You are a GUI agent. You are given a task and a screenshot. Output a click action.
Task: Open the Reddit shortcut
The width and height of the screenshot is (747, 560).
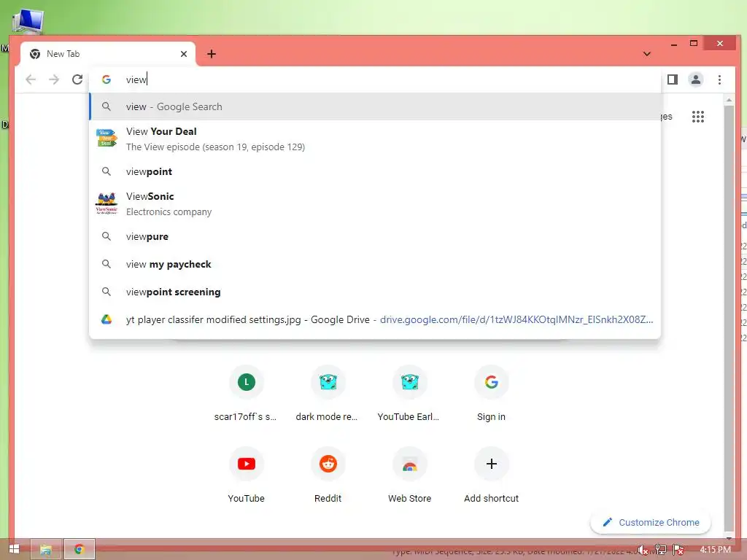[328, 475]
